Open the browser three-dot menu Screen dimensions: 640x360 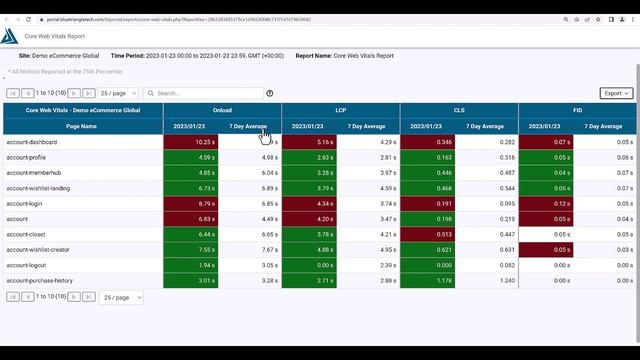pos(633,19)
